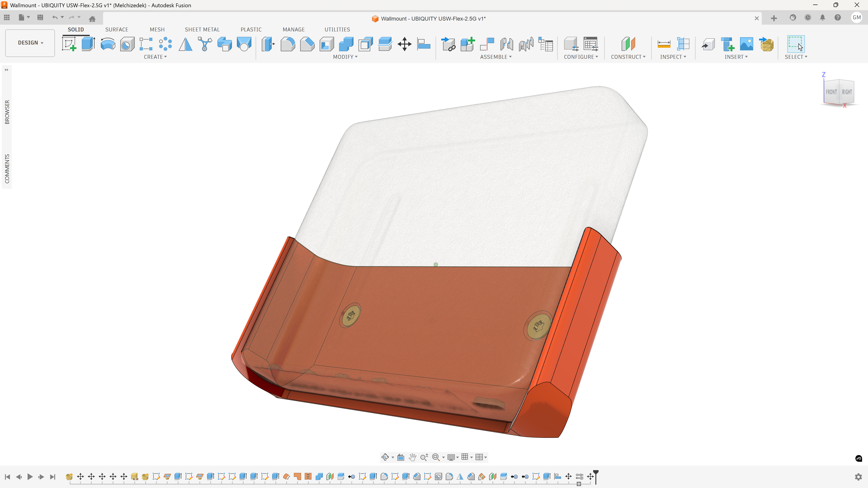
Task: Select the Look At tool
Action: point(401,457)
